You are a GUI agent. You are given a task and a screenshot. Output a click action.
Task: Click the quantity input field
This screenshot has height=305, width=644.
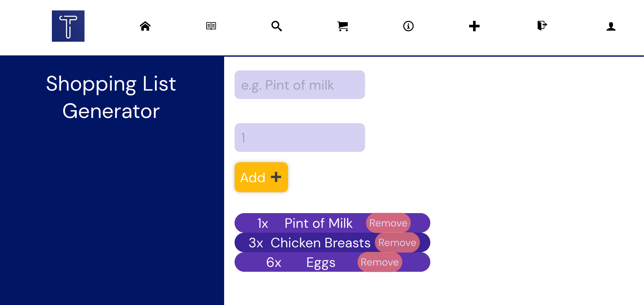click(299, 138)
